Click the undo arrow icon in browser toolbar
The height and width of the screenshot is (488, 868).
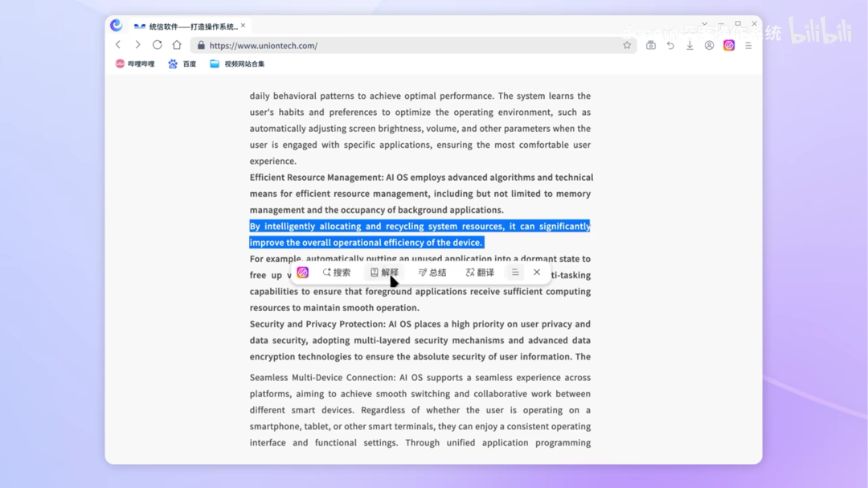[670, 45]
